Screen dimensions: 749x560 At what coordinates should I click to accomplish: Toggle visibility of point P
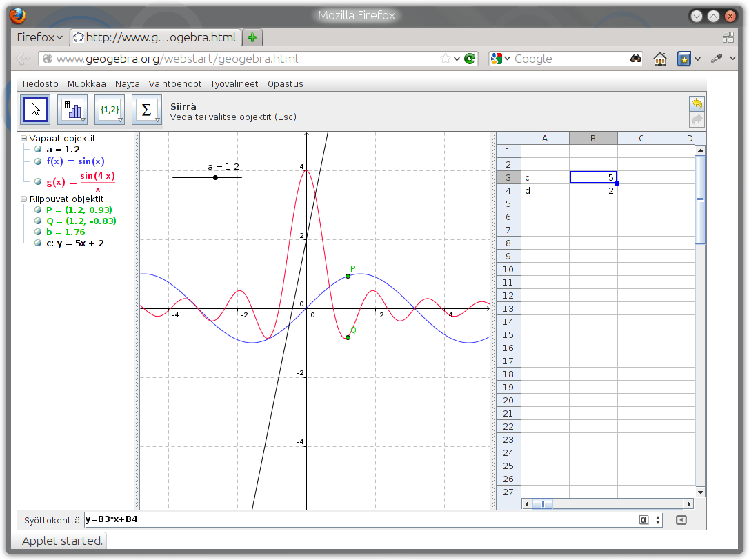coord(38,210)
